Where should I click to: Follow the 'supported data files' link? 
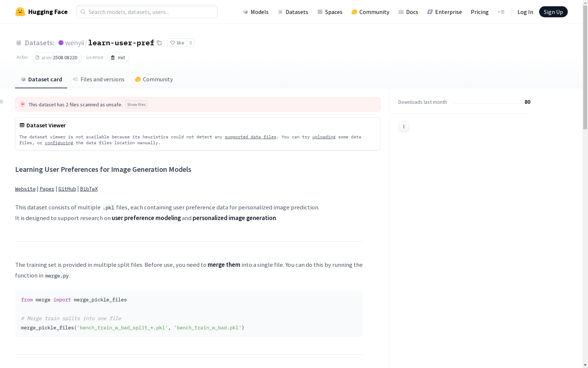[251, 137]
